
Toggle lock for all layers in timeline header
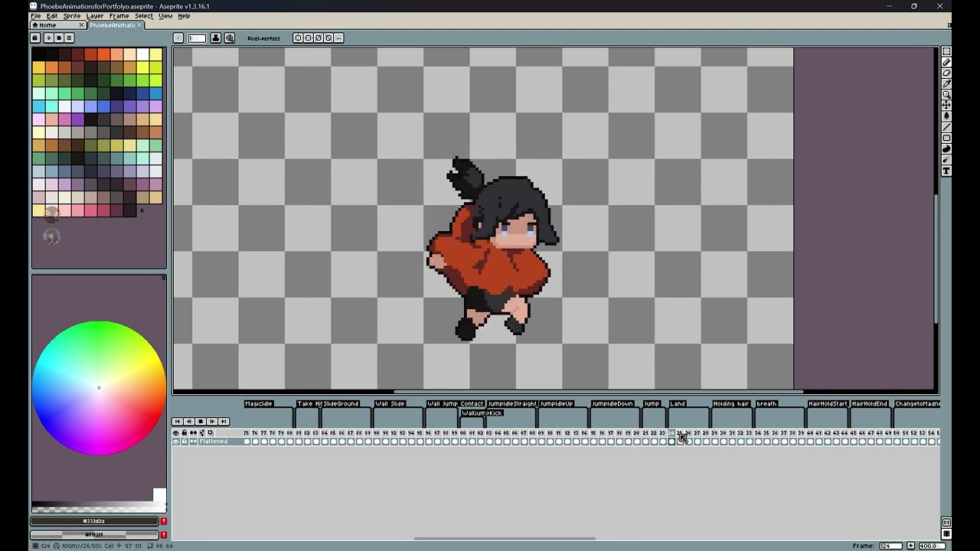click(185, 433)
